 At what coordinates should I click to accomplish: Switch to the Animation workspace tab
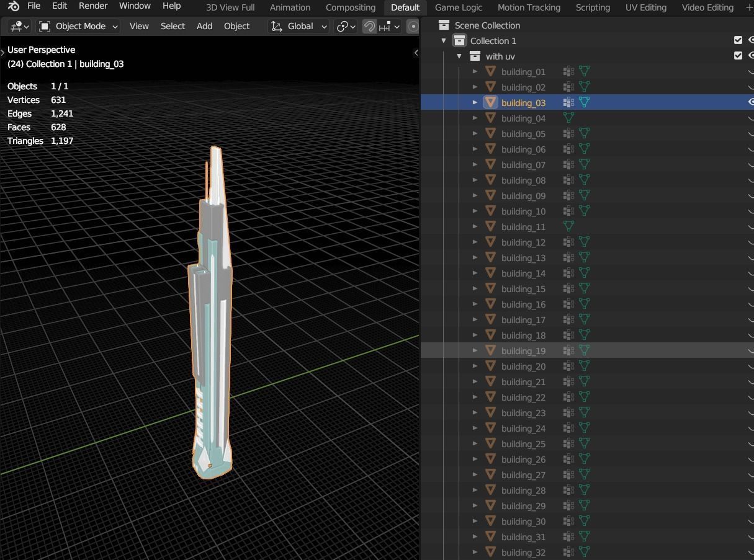(290, 7)
